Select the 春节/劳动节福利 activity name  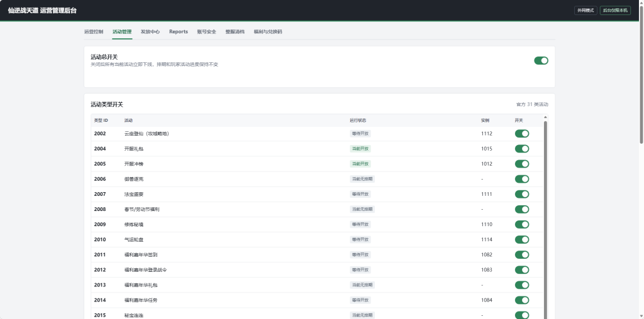(142, 210)
